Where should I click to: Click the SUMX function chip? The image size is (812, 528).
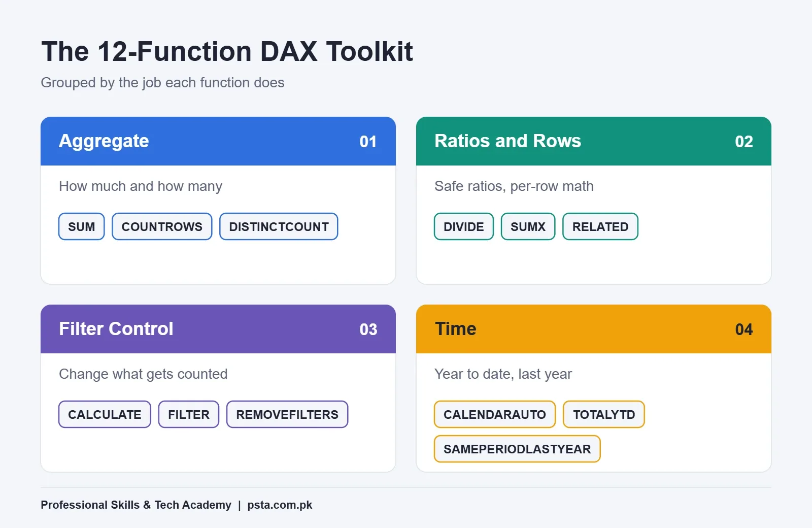(x=528, y=226)
